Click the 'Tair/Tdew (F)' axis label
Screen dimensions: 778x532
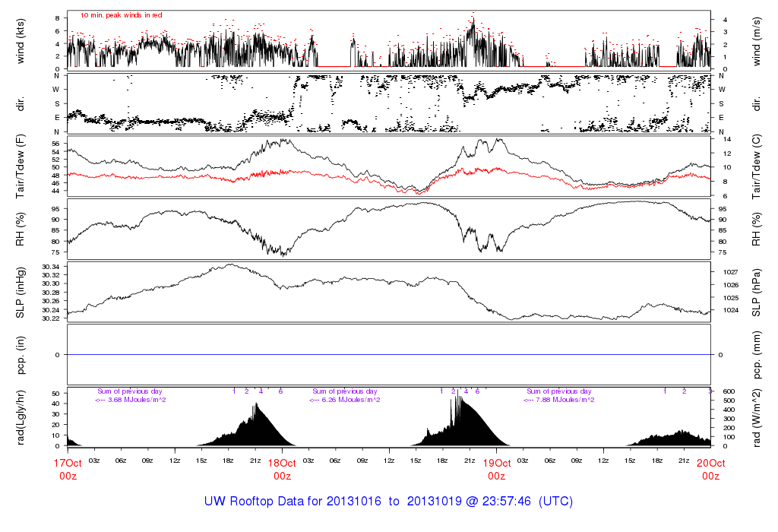coord(21,167)
